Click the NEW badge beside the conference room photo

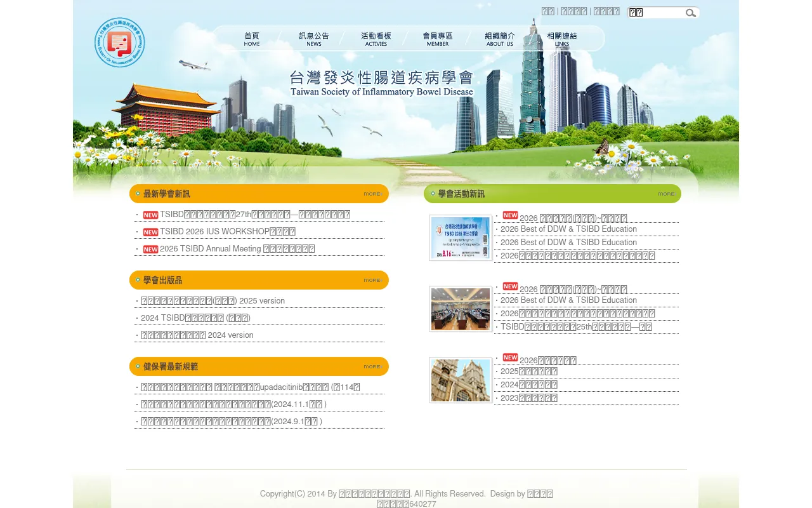click(510, 286)
